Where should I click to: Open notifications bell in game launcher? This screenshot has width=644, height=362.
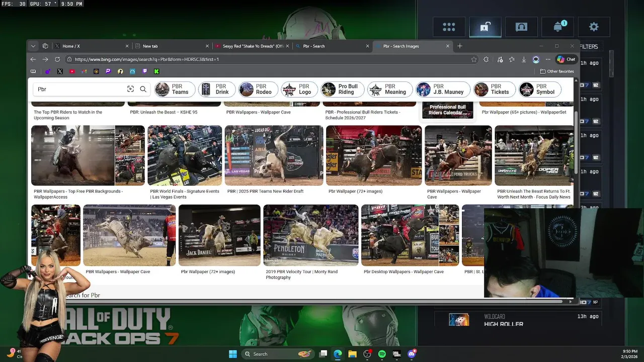pyautogui.click(x=558, y=27)
